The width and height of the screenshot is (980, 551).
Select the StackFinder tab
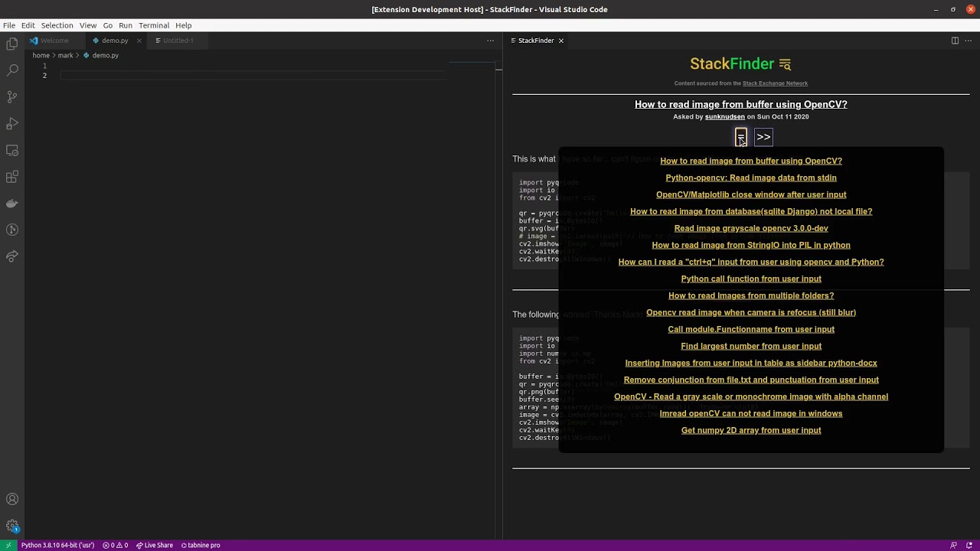click(x=536, y=41)
